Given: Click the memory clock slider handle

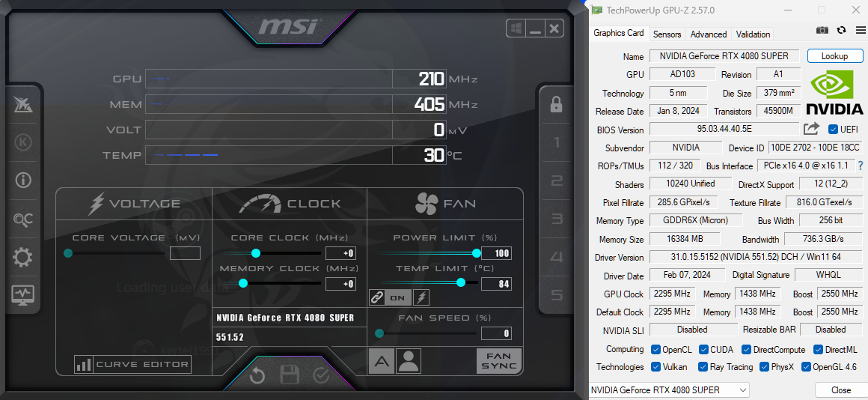Looking at the screenshot, I should coord(243,284).
